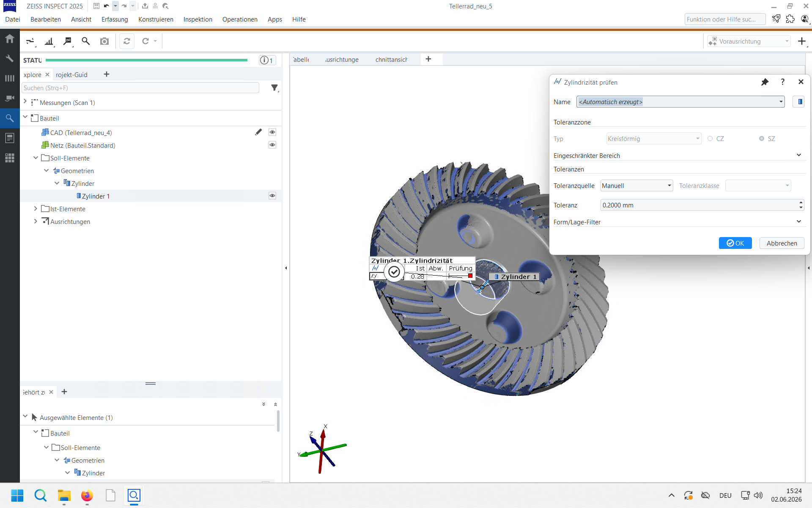Confirm dialog with OK button
812x508 pixels.
coord(735,243)
